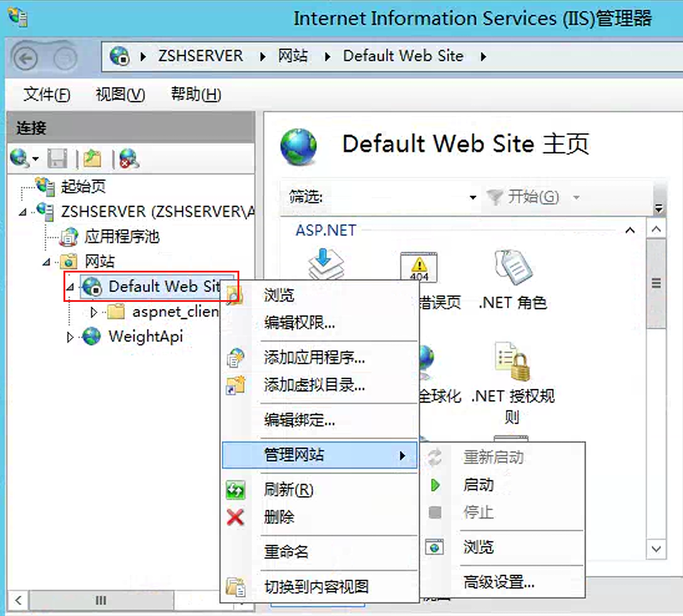Screen dimensions: 683x616
Task: Click the connections pane scroll left arrow
Action: [18, 600]
